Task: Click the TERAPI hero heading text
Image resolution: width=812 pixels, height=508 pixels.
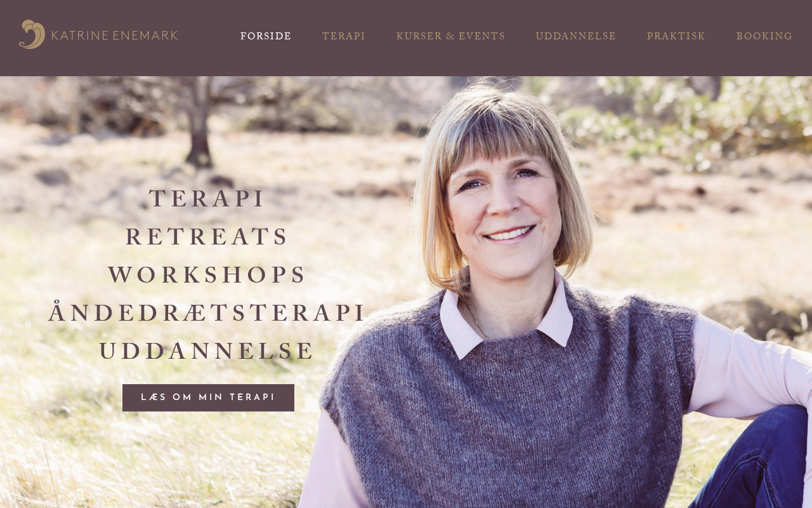Action: 207,199
